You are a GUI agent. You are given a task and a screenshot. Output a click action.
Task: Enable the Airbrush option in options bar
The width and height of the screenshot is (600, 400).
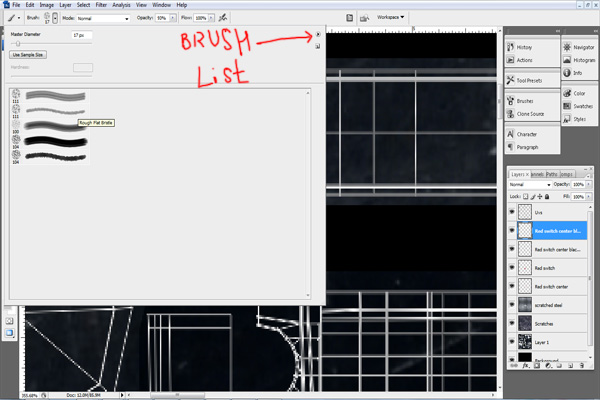point(223,18)
